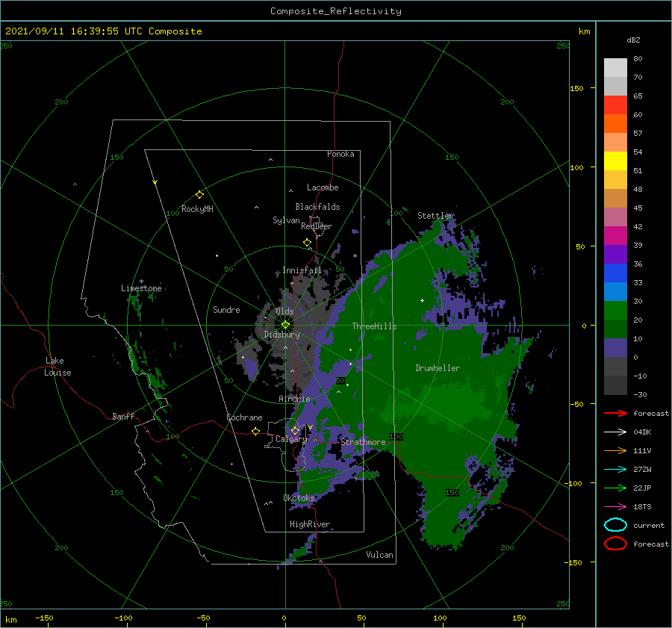Viewport: 672px width, 628px height.
Task: Click the orange 111V arrow in legend
Action: click(615, 450)
